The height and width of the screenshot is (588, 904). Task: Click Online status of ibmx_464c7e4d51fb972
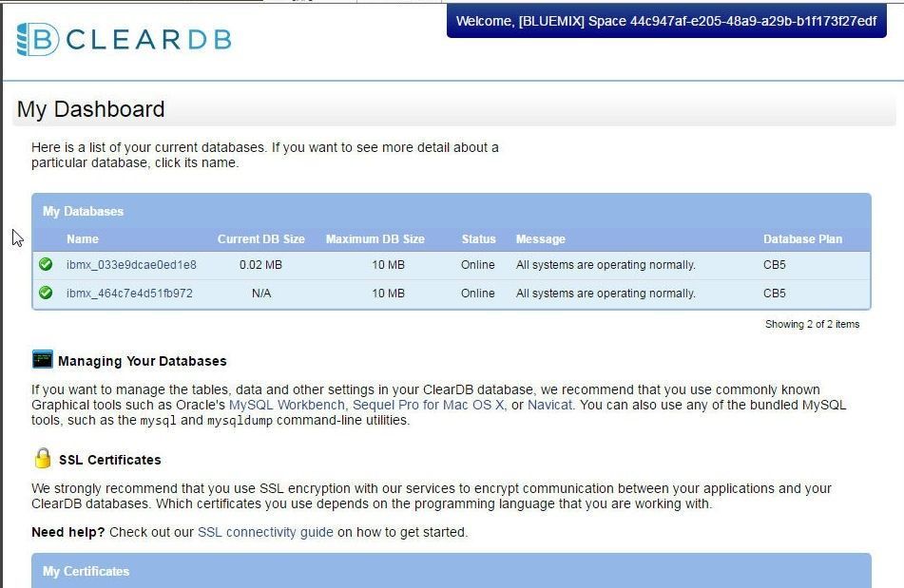478,294
